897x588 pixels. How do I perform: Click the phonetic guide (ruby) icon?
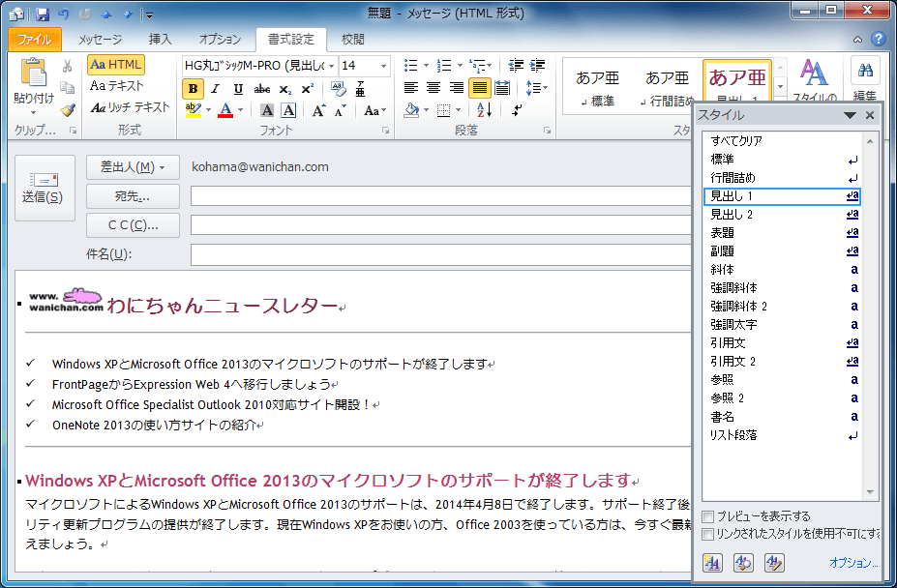[x=360, y=89]
